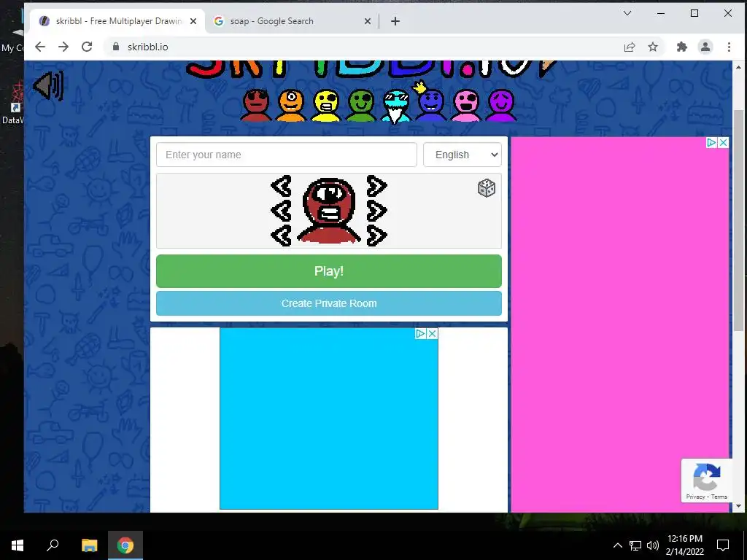This screenshot has height=560, width=747.
Task: Show hidden system tray icons
Action: coord(617,545)
